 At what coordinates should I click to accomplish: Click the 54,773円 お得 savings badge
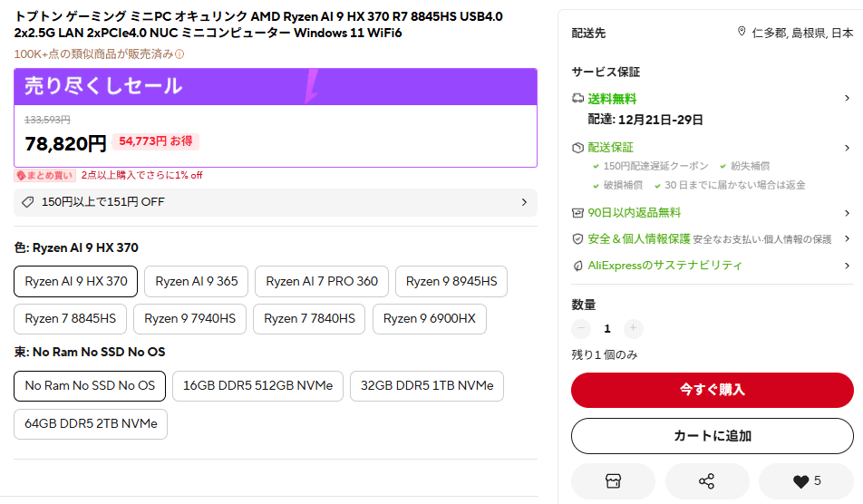(x=156, y=141)
